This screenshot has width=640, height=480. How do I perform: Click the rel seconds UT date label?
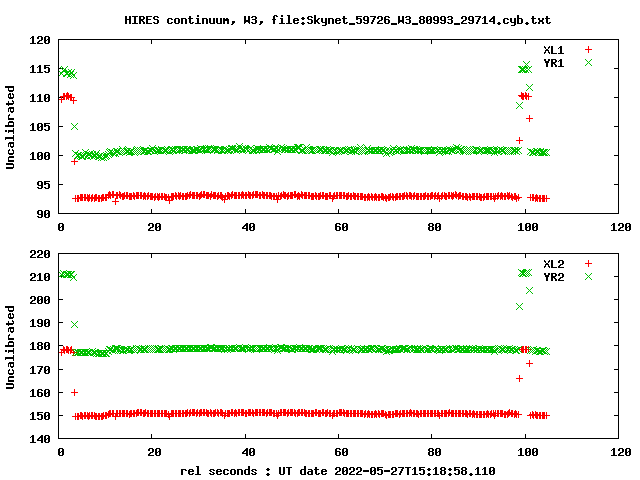tap(338, 471)
